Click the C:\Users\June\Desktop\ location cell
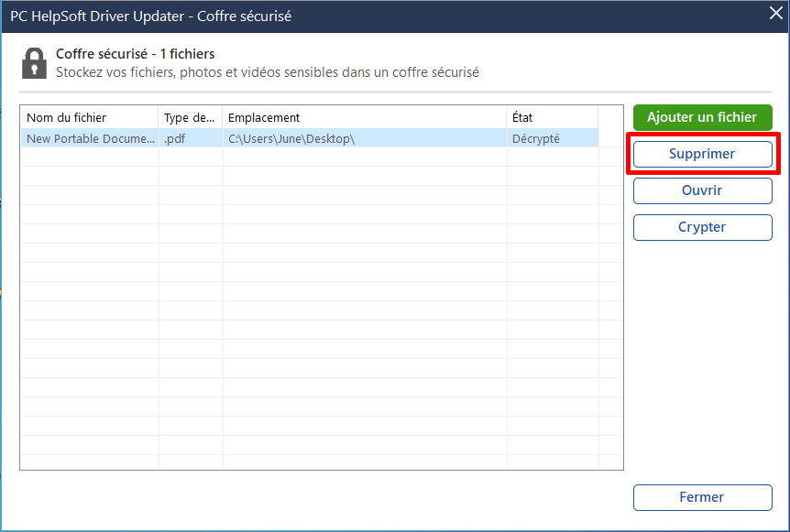This screenshot has height=532, width=790. click(x=364, y=138)
